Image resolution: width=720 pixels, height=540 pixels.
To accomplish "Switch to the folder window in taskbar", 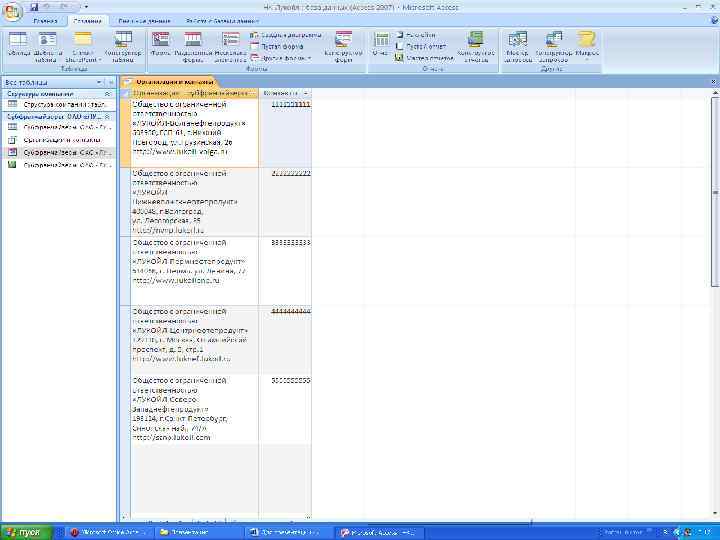I will 198,533.
